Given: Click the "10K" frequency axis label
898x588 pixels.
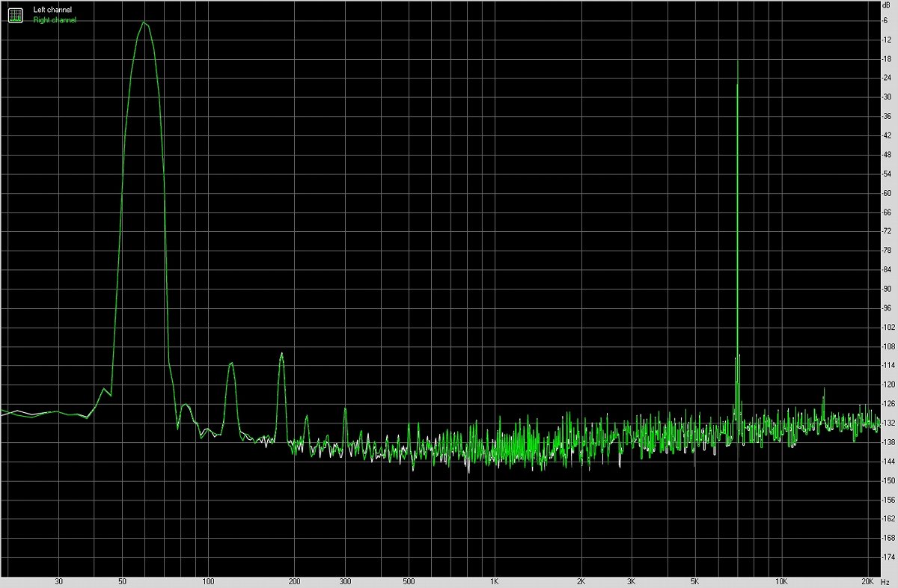Looking at the screenshot, I should (781, 581).
